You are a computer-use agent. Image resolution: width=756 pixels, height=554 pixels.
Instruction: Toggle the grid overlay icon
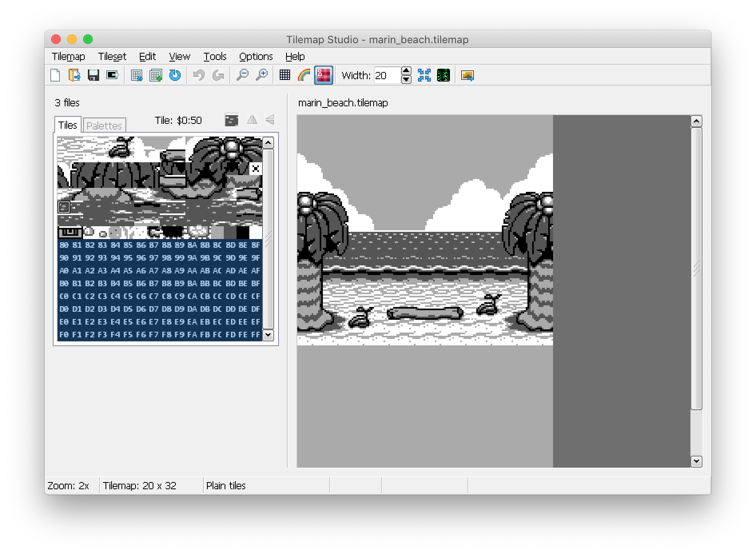(285, 75)
